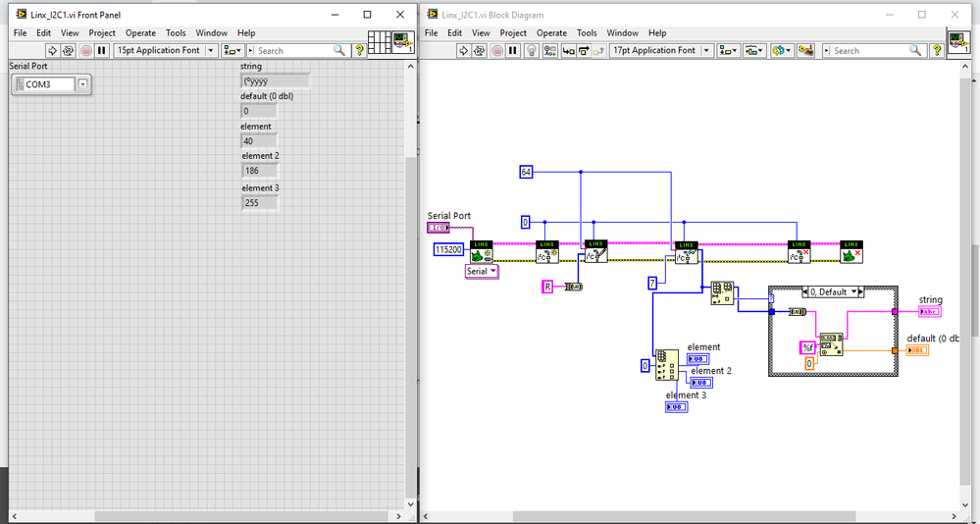Screen dimensions: 980x524
Task: Go to next case with right arrow
Action: (860, 292)
